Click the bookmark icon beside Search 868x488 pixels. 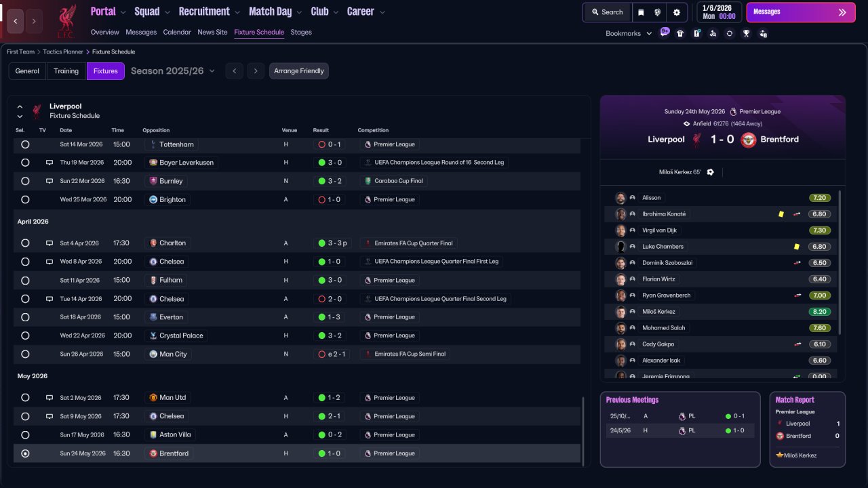point(642,12)
